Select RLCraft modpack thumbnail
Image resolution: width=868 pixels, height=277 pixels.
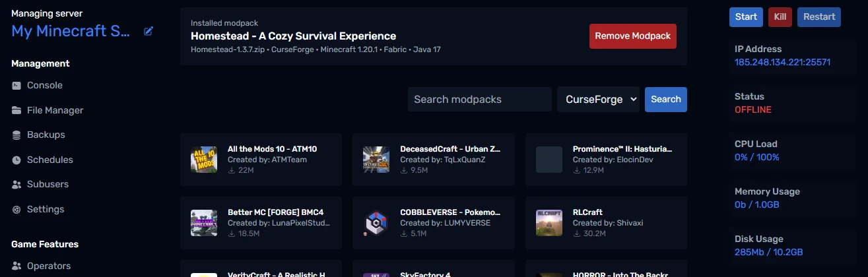point(549,223)
